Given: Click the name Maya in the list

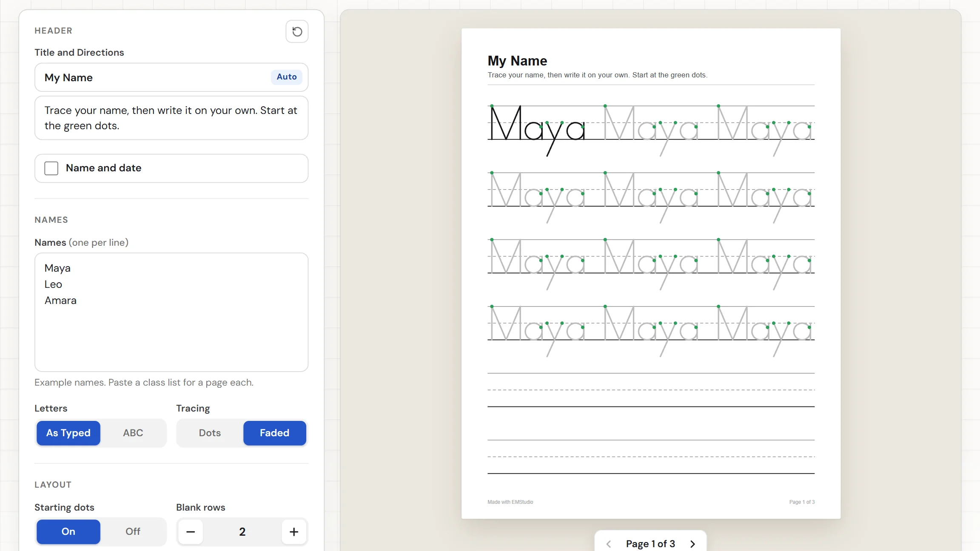Looking at the screenshot, I should tap(57, 268).
